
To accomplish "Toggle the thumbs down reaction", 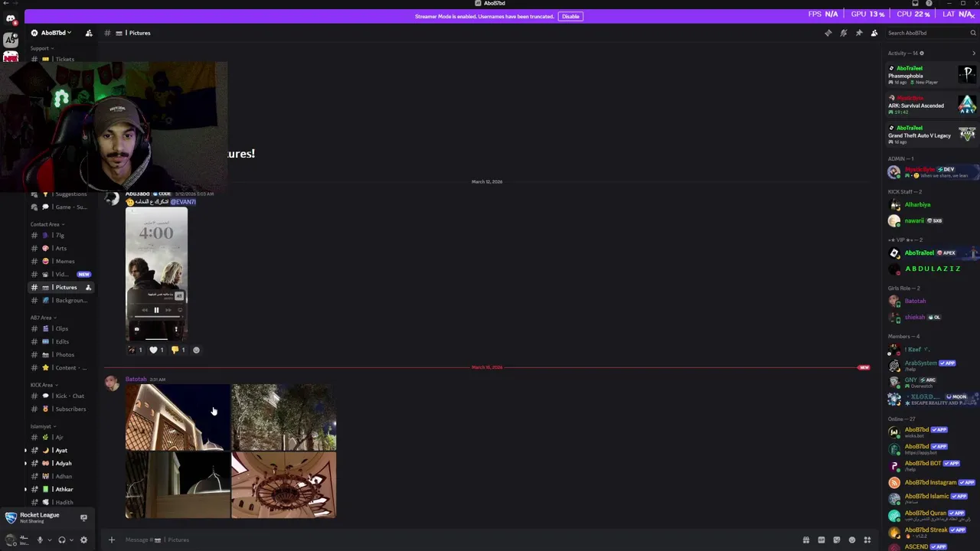I will 178,350.
